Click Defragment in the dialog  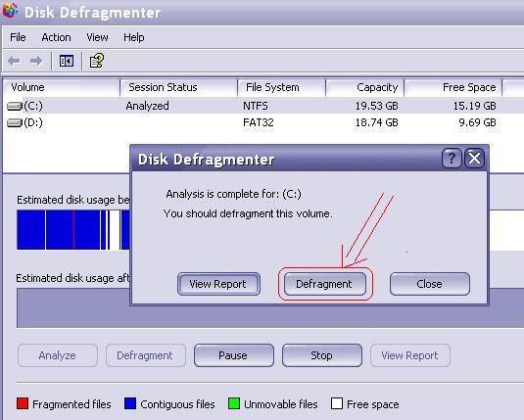pos(325,284)
